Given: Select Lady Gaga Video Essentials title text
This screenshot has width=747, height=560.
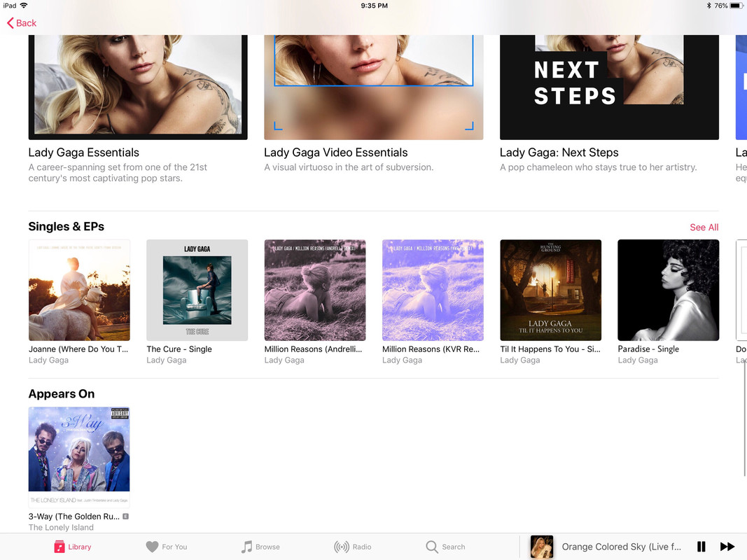Looking at the screenshot, I should coord(336,153).
